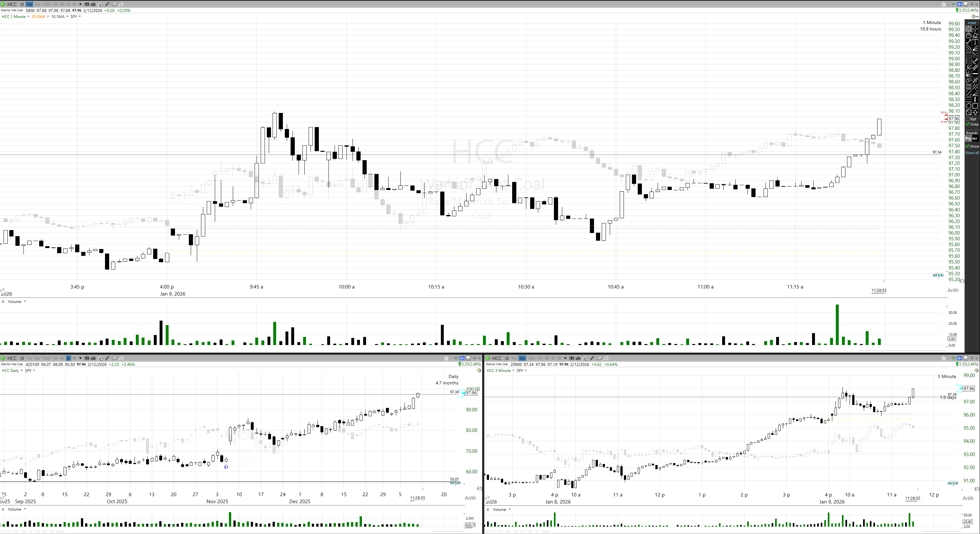980x534 pixels.
Task: Pick the anchor drawing tool
Action: (975, 61)
